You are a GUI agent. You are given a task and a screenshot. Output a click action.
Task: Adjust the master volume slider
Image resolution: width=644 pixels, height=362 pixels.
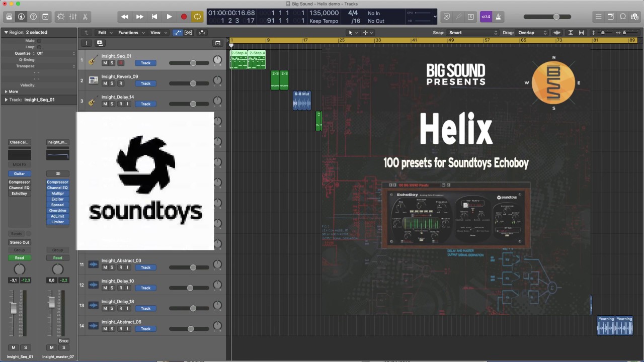coord(547,17)
